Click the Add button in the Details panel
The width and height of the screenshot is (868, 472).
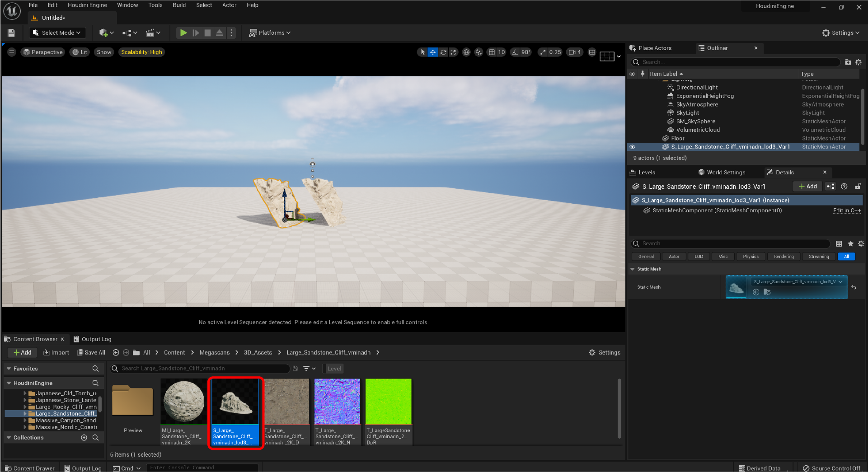tap(807, 186)
